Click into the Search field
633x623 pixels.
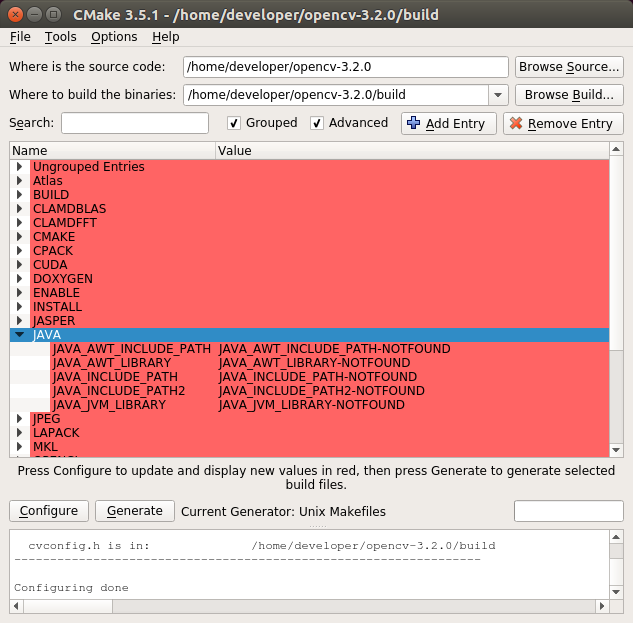135,123
